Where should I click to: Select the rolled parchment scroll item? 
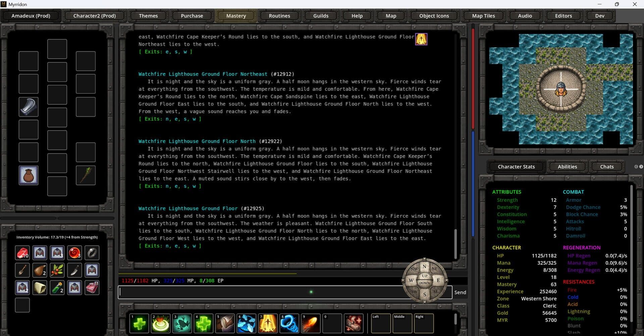40,288
